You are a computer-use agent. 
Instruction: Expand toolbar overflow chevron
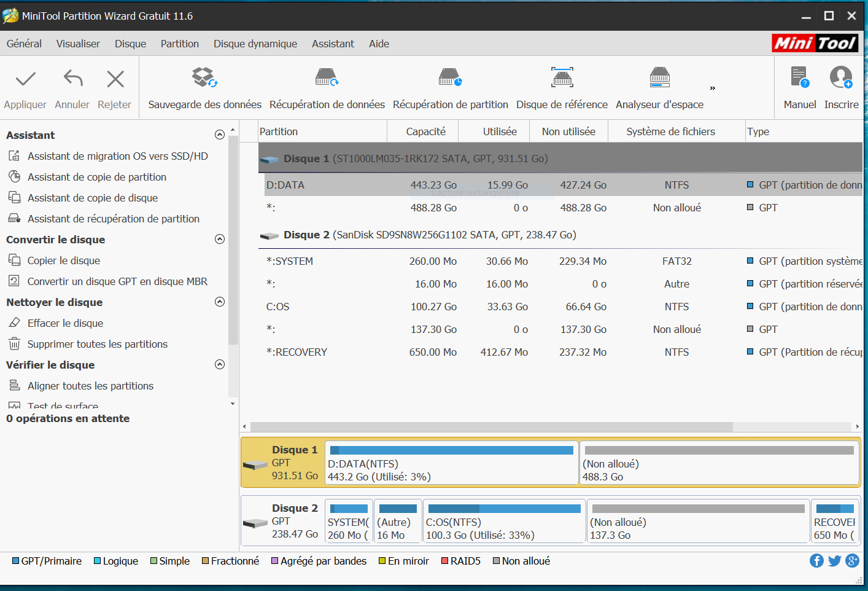[712, 88]
